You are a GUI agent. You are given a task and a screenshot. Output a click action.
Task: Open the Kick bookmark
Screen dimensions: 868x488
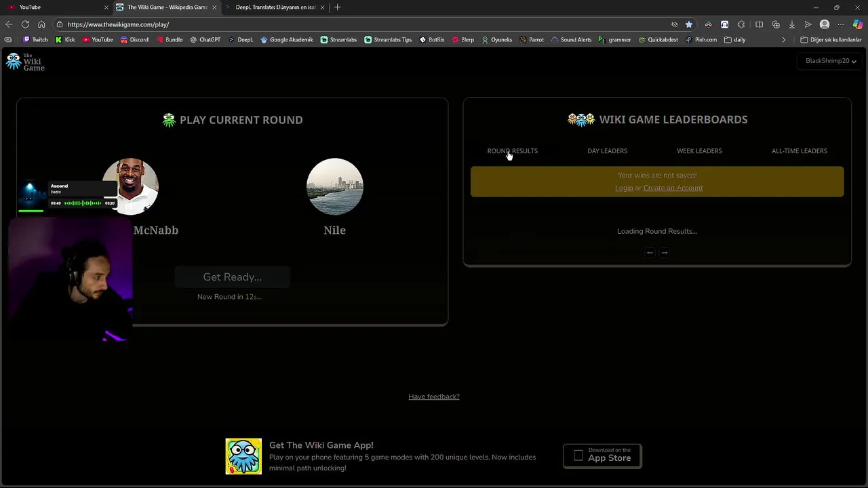pos(65,40)
